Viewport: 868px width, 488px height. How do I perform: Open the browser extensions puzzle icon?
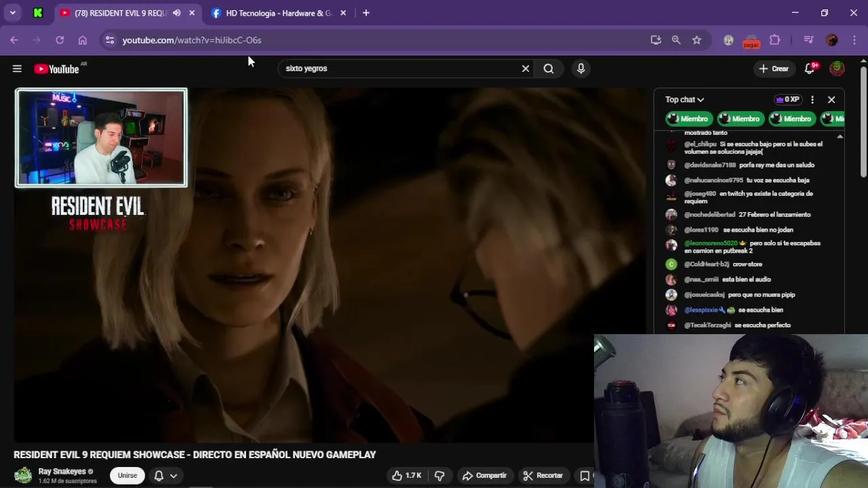pos(775,40)
